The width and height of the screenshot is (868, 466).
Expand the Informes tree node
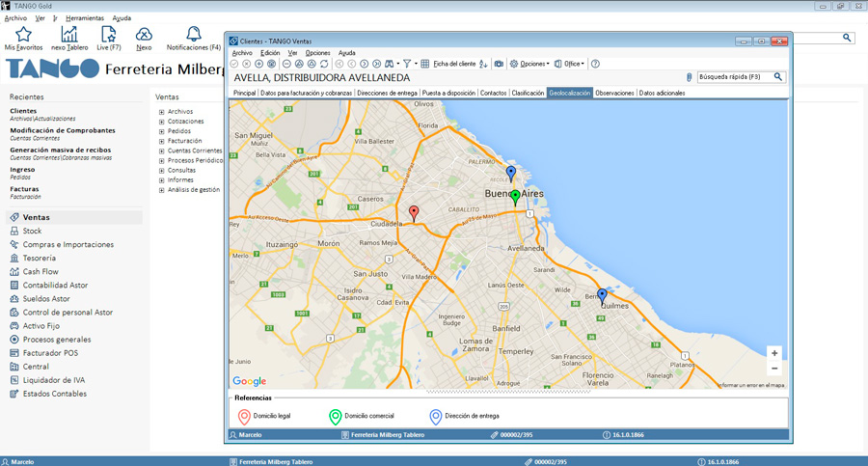(x=162, y=180)
